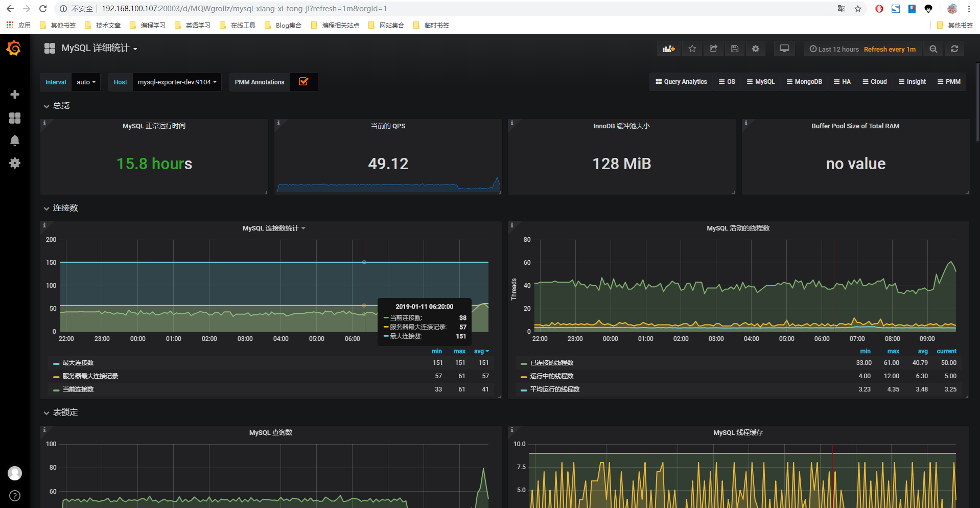Image resolution: width=980 pixels, height=508 pixels.
Task: Refresh the dashboard now
Action: (954, 49)
